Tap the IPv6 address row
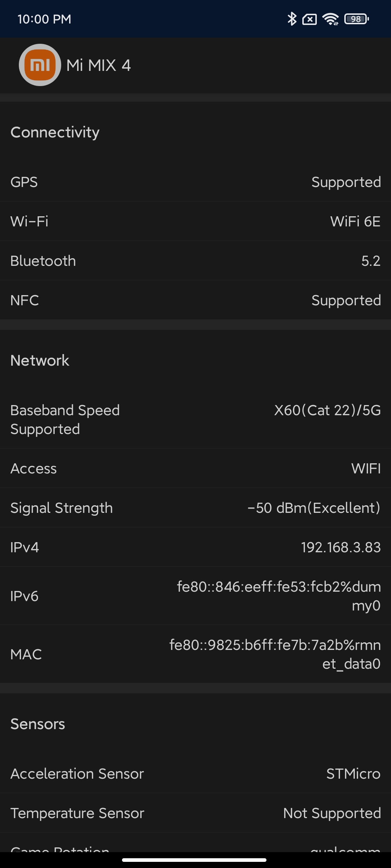 [195, 596]
